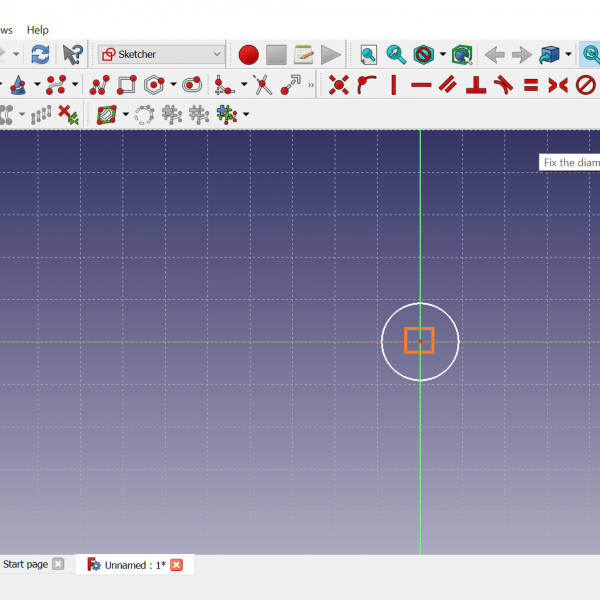
Task: Start macro recording with the red circle
Action: 249,54
